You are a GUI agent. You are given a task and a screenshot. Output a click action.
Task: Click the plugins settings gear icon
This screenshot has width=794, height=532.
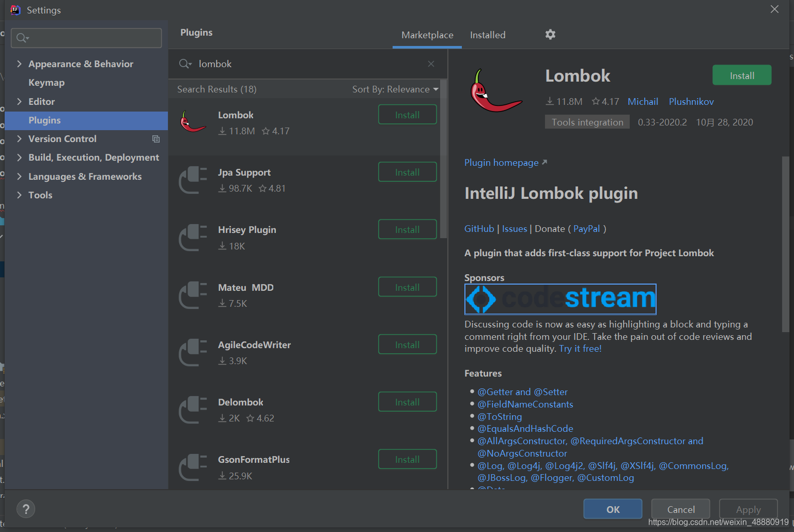[x=550, y=35]
